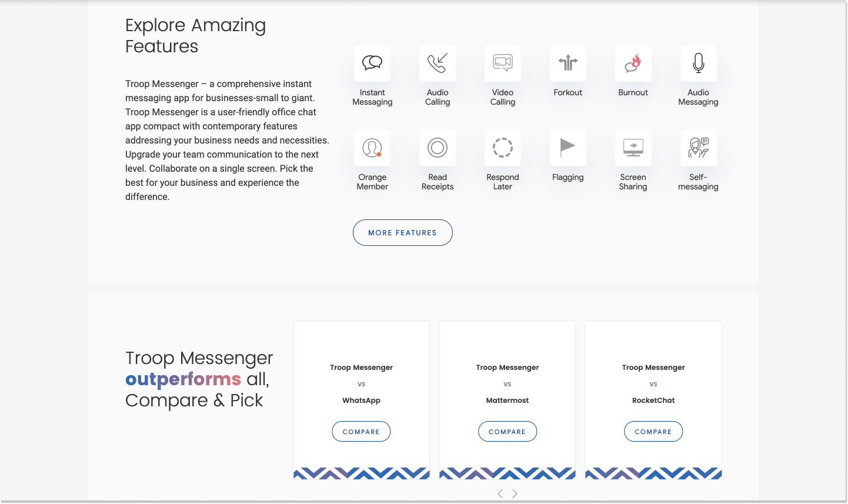
Task: Select the Burnout flame icon
Action: click(633, 63)
